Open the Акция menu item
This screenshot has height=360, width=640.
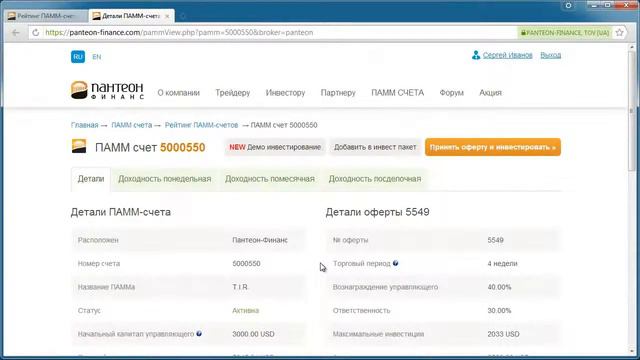[x=490, y=93]
